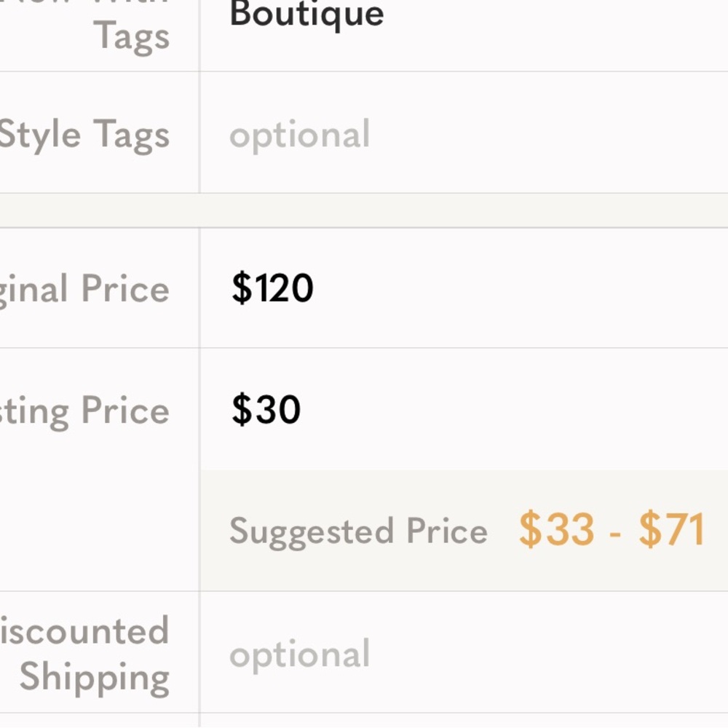Tap the blank band above Original Price

click(364, 210)
